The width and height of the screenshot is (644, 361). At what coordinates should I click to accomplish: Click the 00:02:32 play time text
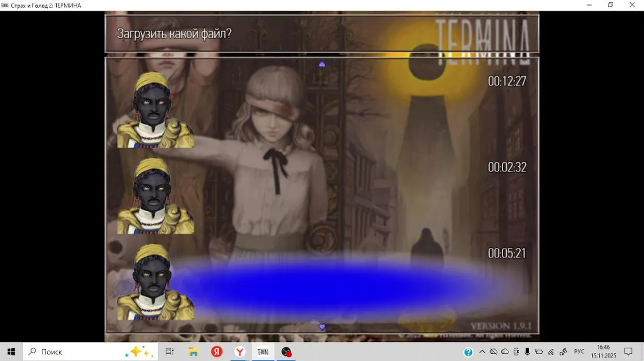point(507,167)
